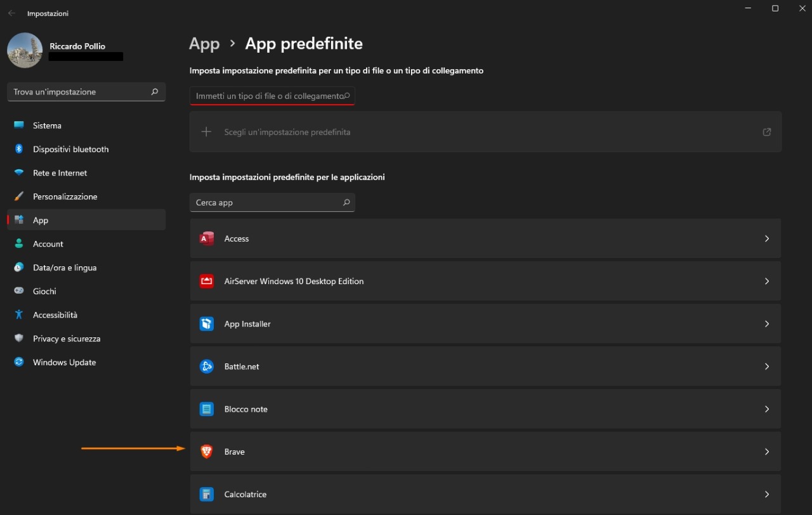Go to Giochi settings
Image resolution: width=812 pixels, height=515 pixels.
pos(86,291)
